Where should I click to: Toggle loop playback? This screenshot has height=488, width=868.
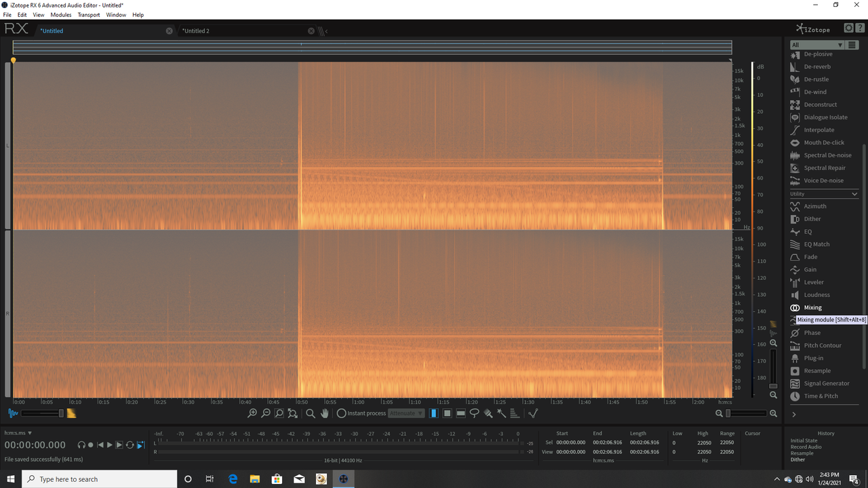[x=130, y=445]
